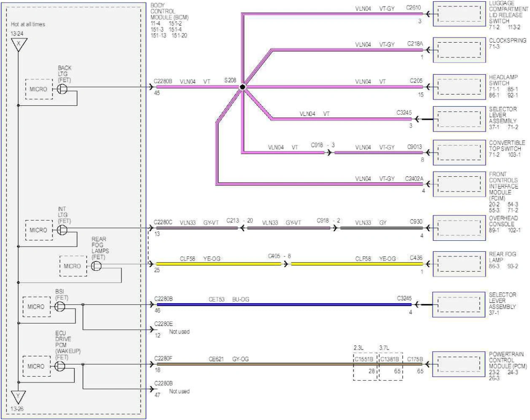Click the C218A connector label
The width and height of the screenshot is (530, 420).
point(415,44)
